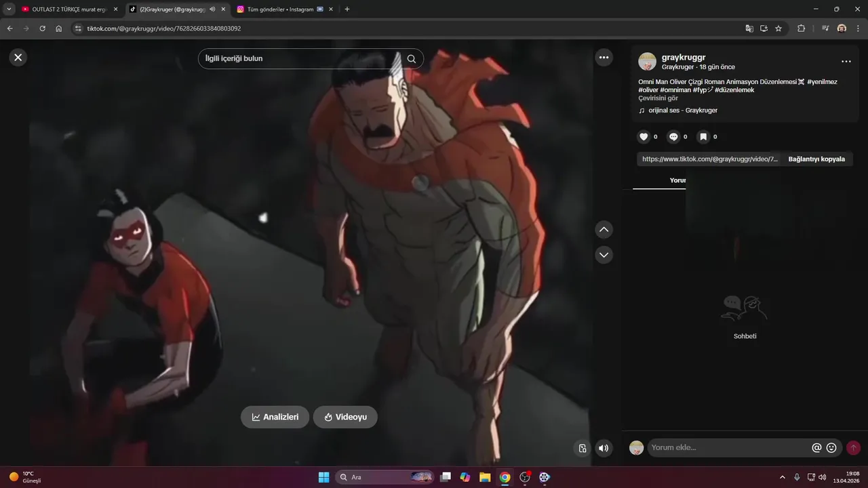Close the OUTLAST 2 YouTube tab
868x488 pixels.
(x=115, y=9)
